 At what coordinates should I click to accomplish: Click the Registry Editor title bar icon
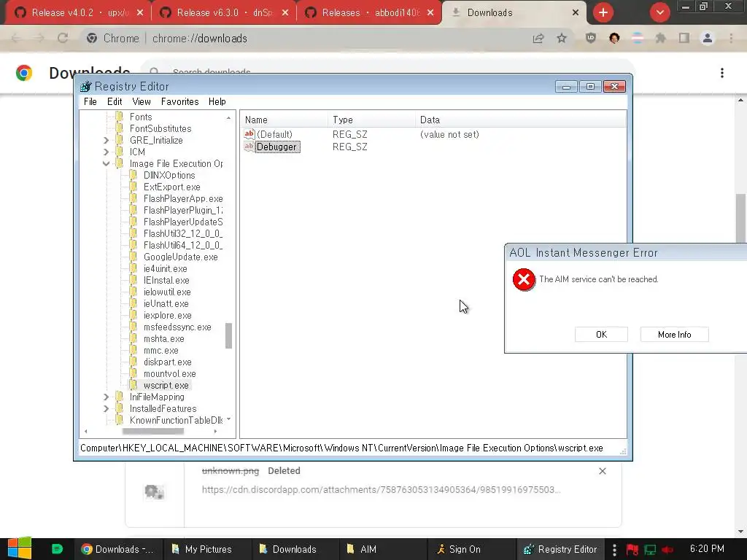coord(86,86)
